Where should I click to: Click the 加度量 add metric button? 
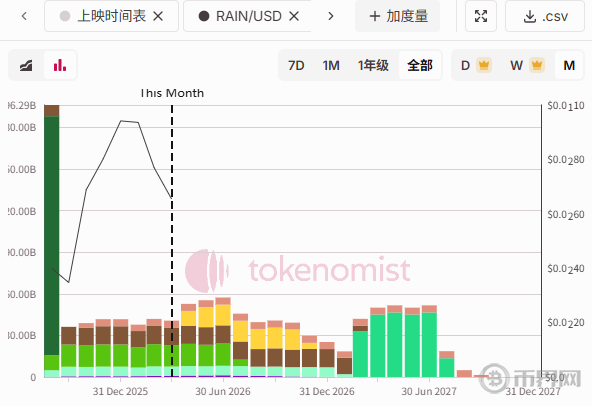click(398, 16)
